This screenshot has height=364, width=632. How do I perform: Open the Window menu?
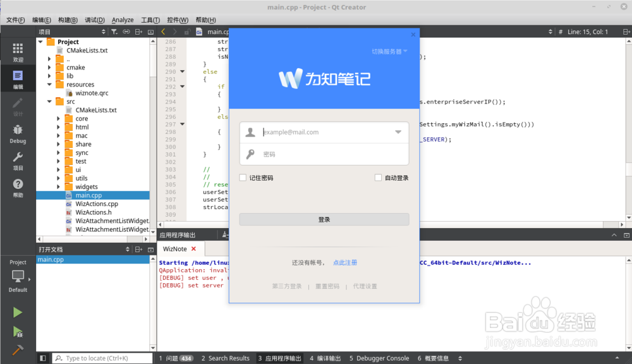(x=178, y=20)
